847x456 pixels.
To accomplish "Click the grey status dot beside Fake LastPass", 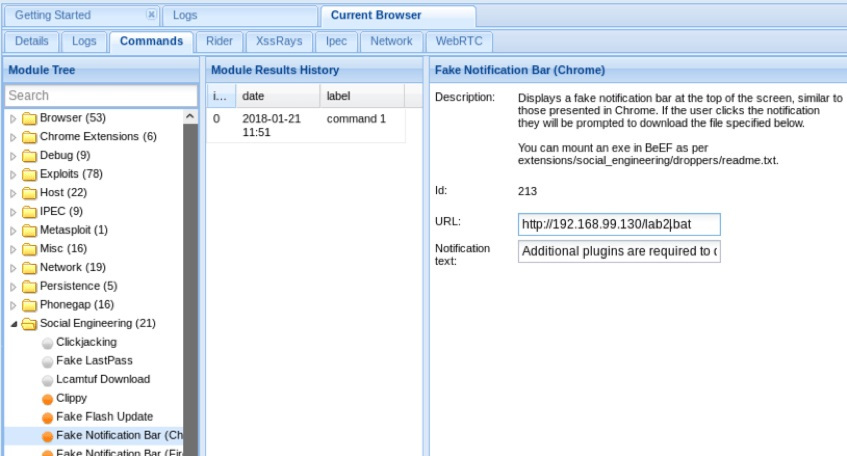I will [x=48, y=361].
